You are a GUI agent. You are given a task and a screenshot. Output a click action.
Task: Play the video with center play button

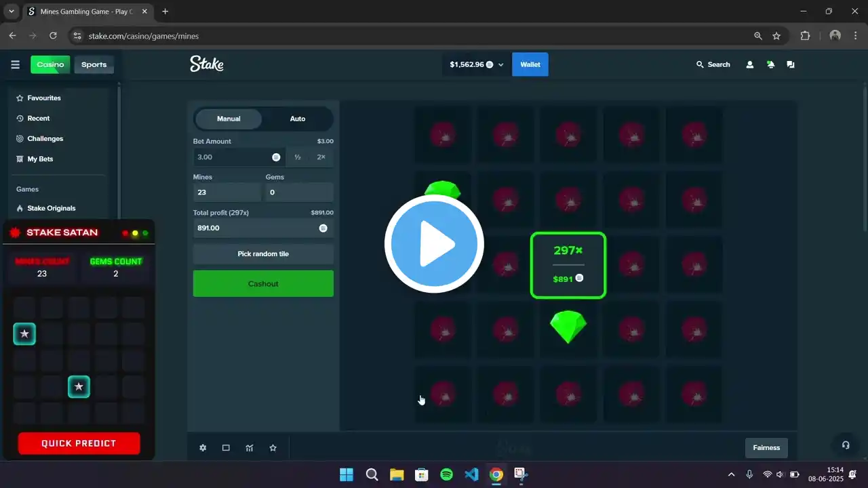click(x=434, y=244)
